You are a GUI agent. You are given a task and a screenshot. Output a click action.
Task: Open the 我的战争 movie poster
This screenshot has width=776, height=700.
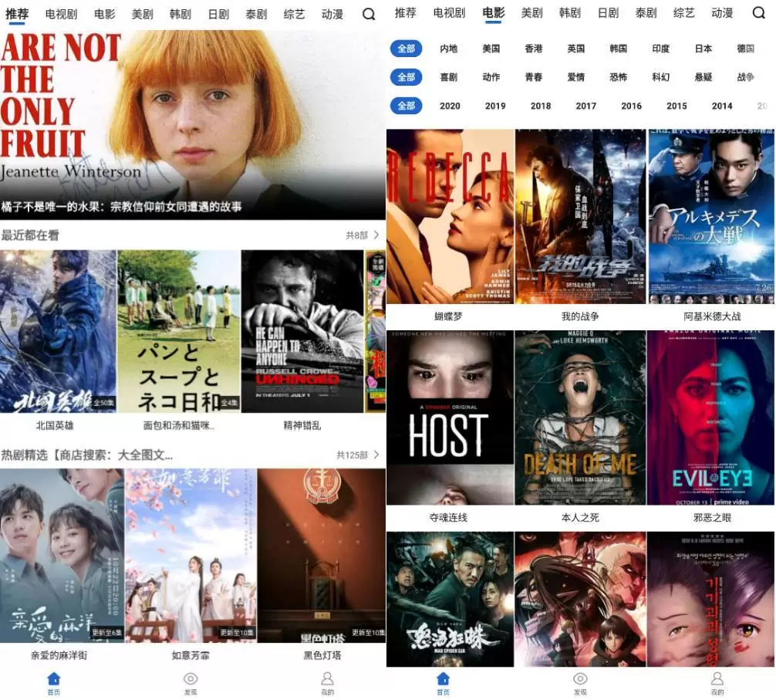tap(581, 216)
